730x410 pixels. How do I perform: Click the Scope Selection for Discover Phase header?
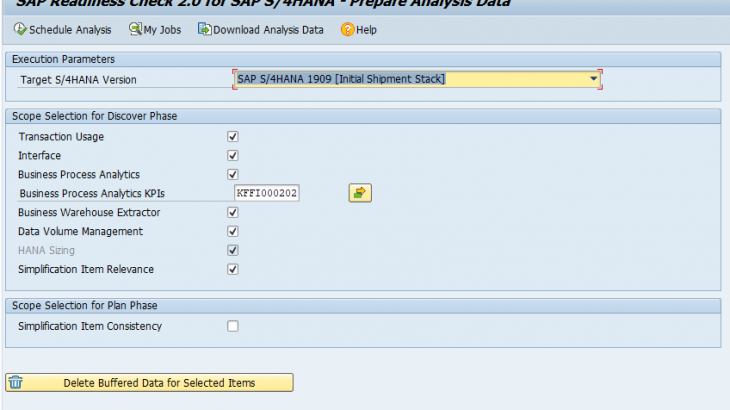tap(363, 116)
